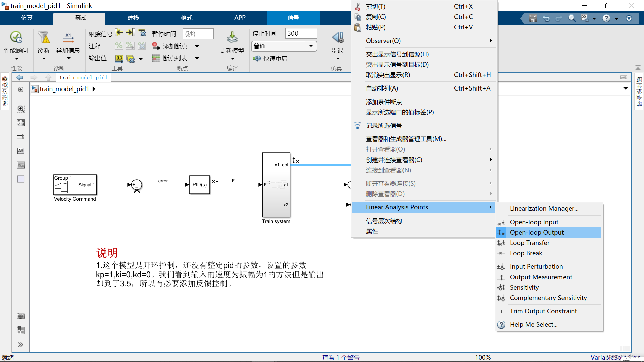Click the Zoom In palette icon

(21, 109)
